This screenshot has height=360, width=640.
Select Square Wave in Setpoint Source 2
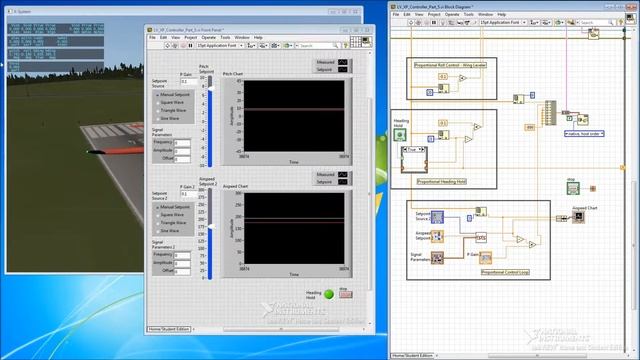tap(169, 215)
